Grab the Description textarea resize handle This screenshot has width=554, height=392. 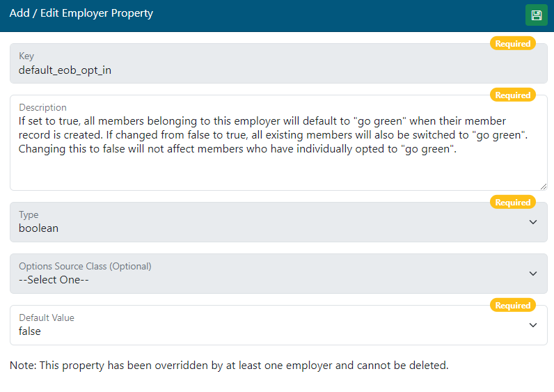[543, 186]
